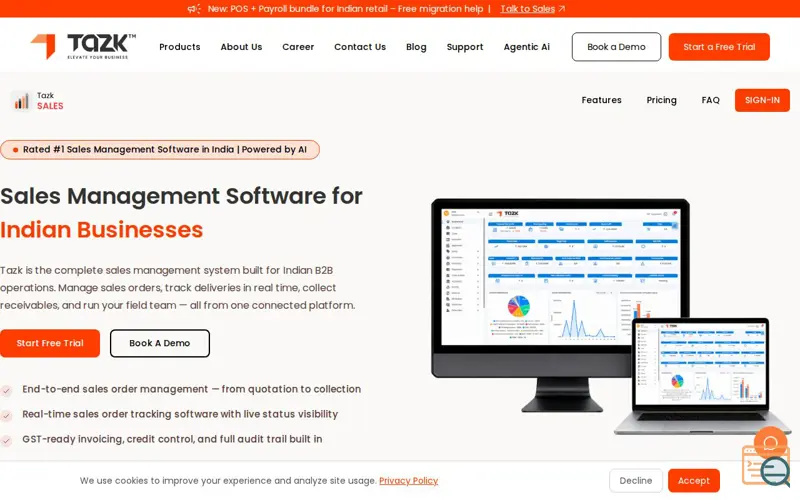800x500 pixels.
Task: Navigate to Contact Us
Action: click(x=360, y=47)
